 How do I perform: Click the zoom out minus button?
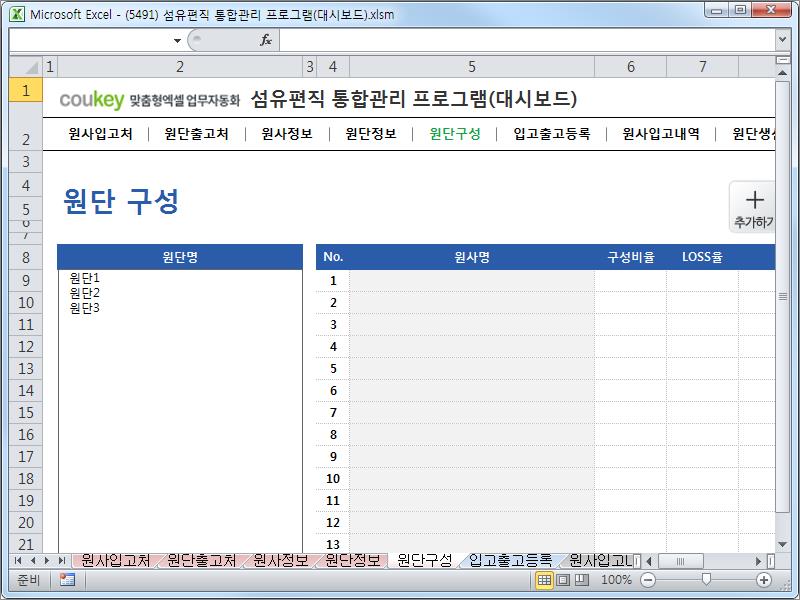coord(648,580)
